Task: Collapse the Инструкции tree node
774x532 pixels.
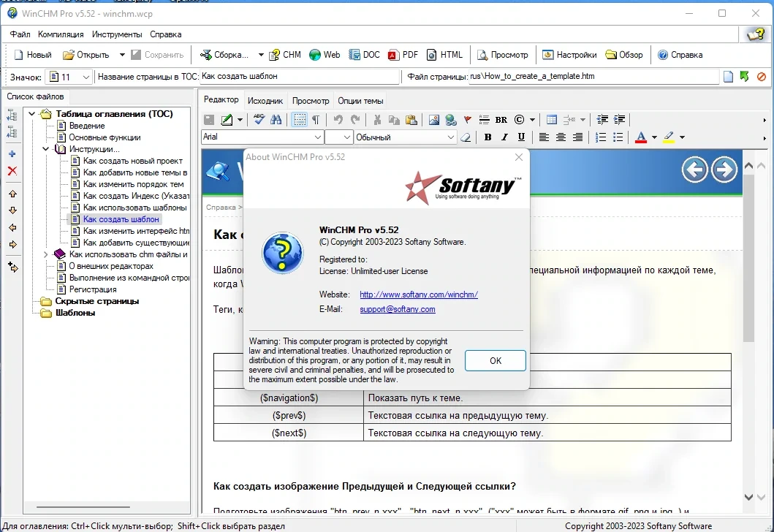Action: pyautogui.click(x=46, y=149)
